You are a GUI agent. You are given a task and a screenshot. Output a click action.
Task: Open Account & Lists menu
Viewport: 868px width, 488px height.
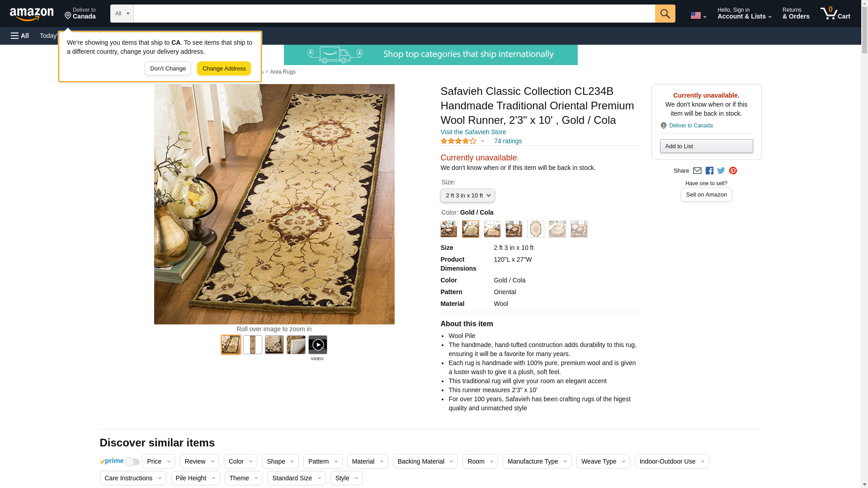[x=744, y=14]
